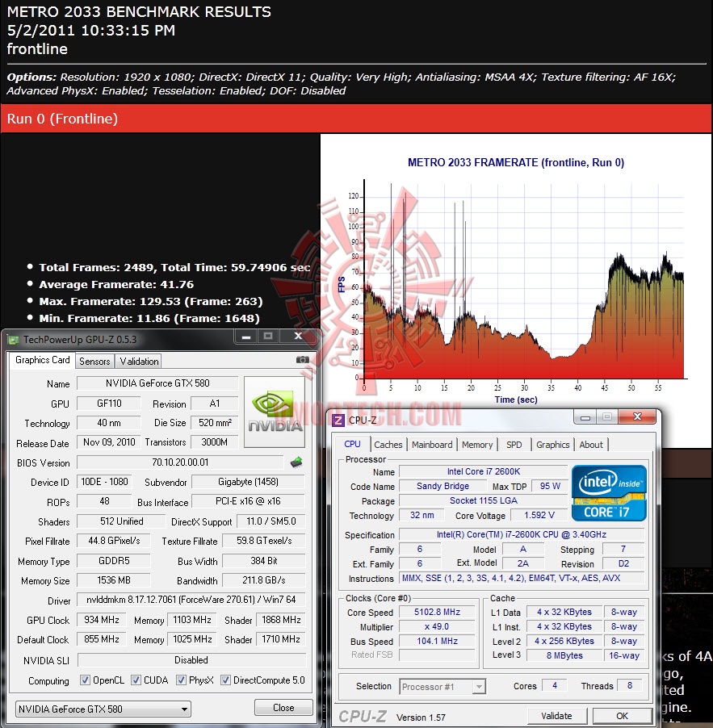
Task: Click the BIOS save chip icon in GPU-Z
Action: 296,462
